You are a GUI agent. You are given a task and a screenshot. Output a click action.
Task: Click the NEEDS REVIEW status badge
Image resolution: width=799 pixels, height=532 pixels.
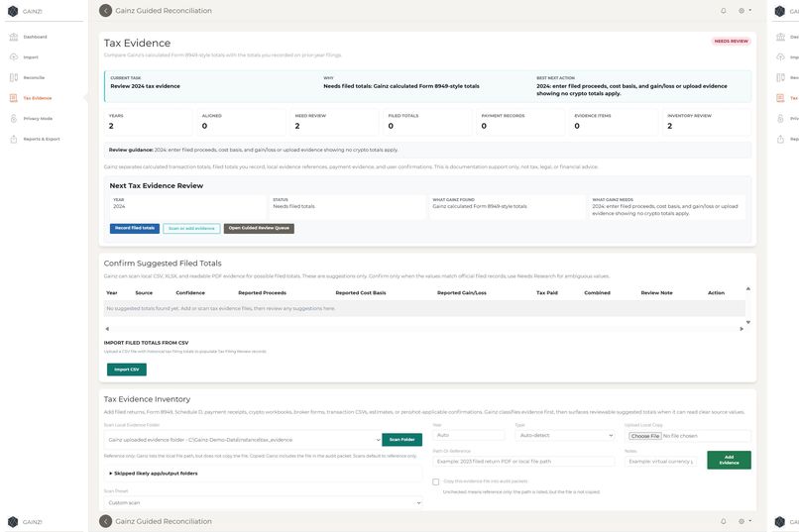(731, 41)
